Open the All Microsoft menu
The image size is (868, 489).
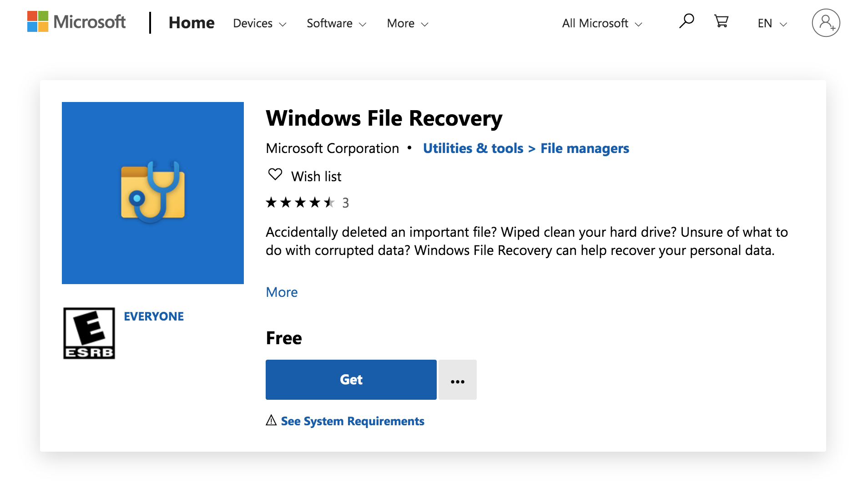(x=602, y=23)
